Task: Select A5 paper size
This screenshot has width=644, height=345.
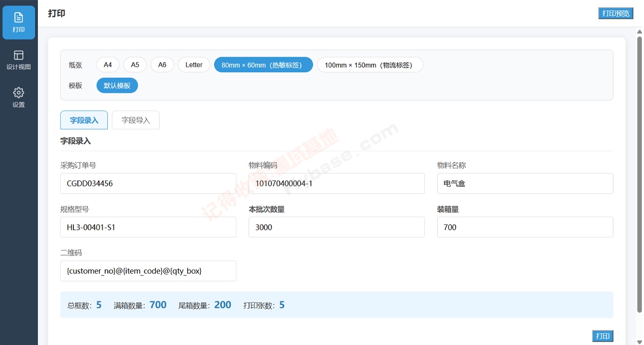Action: (135, 65)
